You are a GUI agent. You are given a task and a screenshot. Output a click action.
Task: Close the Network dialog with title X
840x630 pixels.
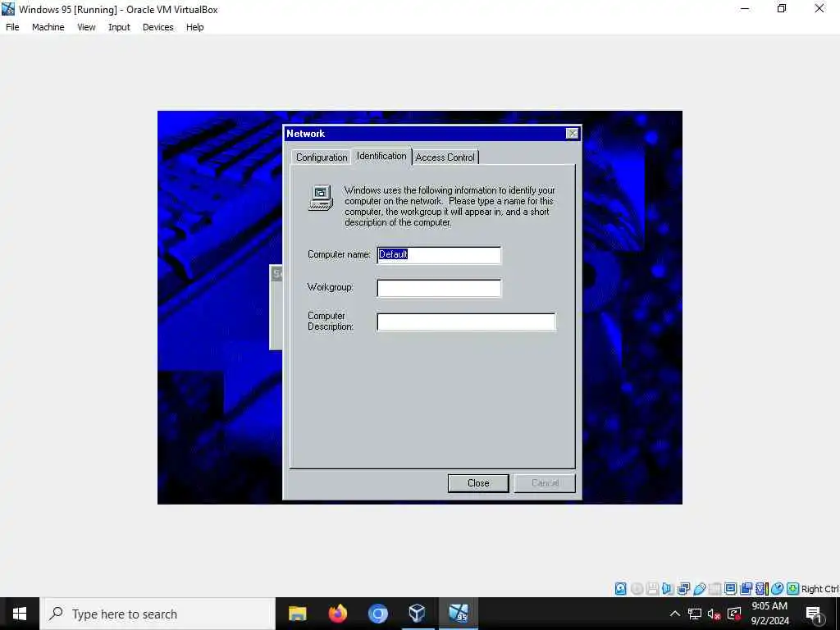pos(572,134)
